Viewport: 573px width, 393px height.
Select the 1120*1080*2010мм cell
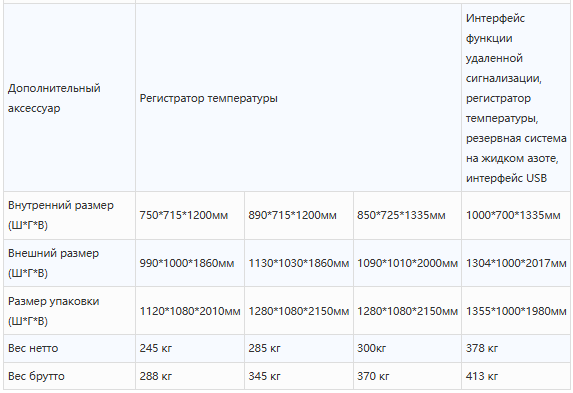(190, 311)
